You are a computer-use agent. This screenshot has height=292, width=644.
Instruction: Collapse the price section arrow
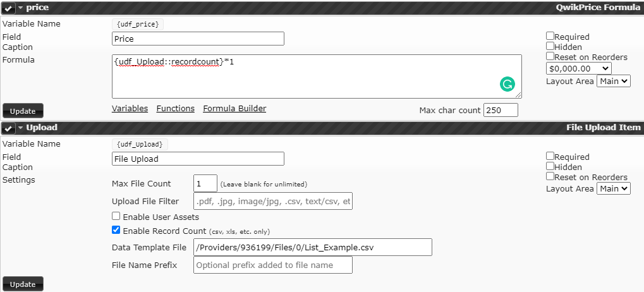20,8
